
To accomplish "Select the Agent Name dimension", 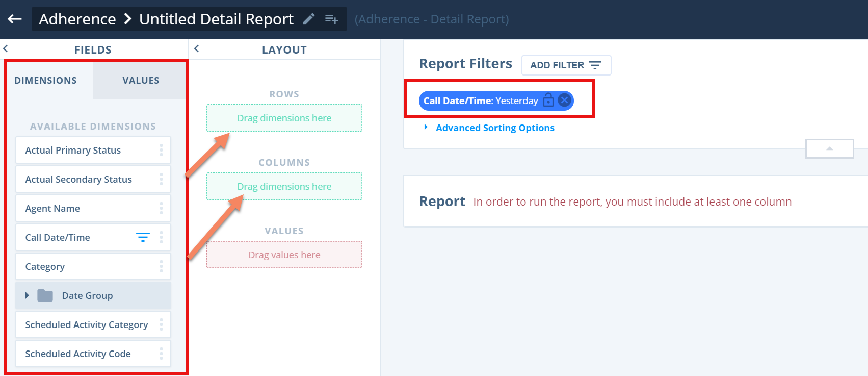I will pos(93,208).
